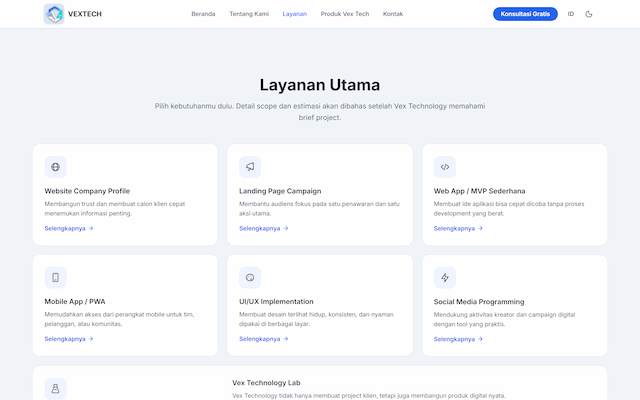The image size is (640, 400).
Task: Open Selengkapnya under Website Company Profile
Action: 69,228
